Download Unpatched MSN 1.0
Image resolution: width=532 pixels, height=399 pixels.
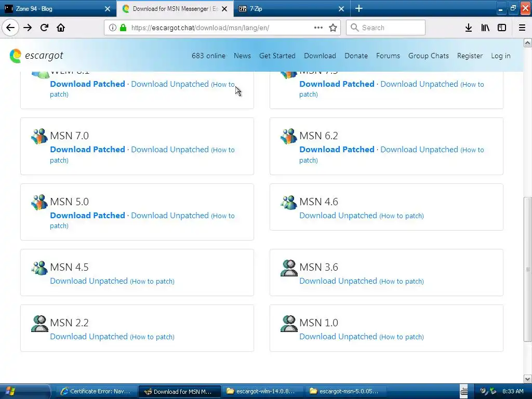tap(338, 337)
